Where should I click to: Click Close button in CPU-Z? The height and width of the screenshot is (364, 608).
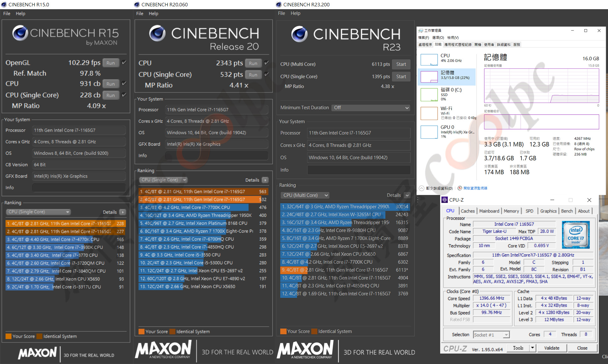[x=582, y=348]
